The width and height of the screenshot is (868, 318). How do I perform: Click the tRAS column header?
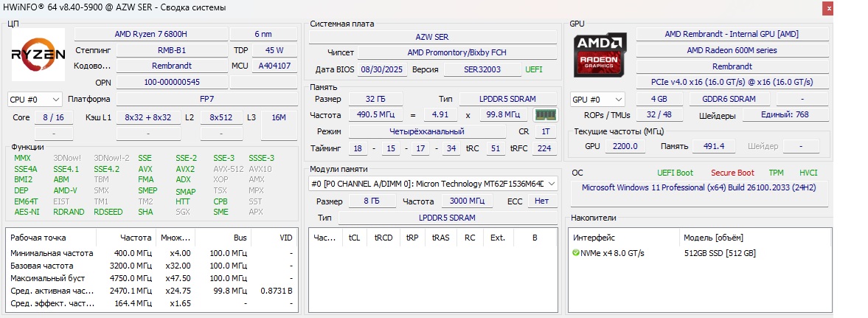(x=441, y=238)
